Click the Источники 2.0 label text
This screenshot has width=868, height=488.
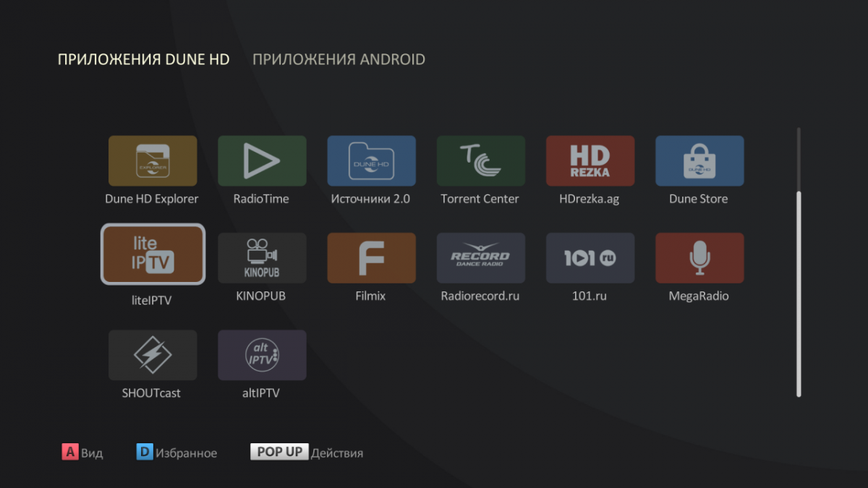pyautogui.click(x=370, y=199)
